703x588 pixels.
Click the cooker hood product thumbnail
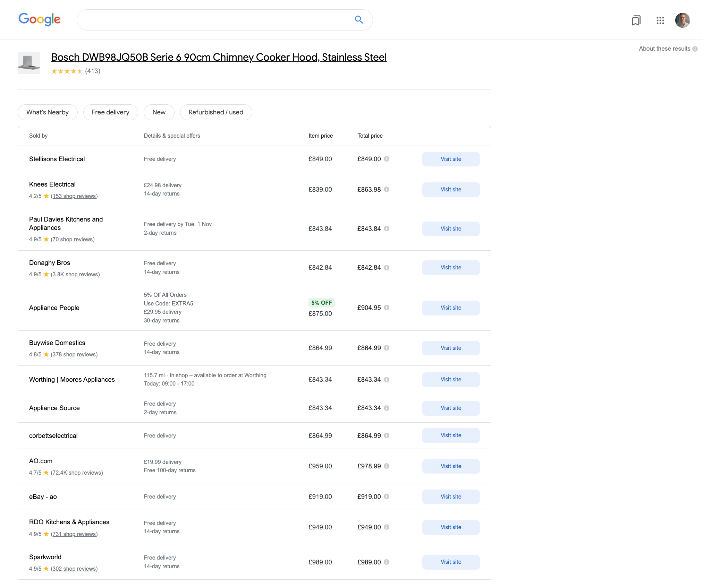pyautogui.click(x=29, y=63)
